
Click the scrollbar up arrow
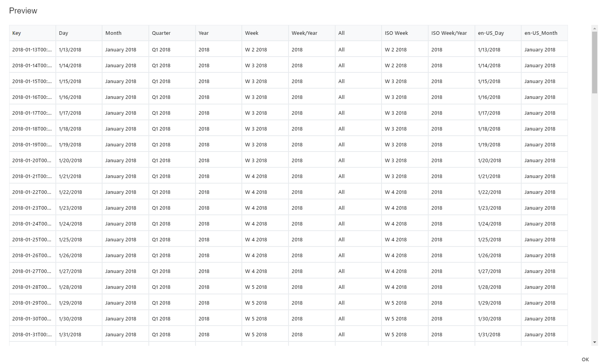(595, 28)
